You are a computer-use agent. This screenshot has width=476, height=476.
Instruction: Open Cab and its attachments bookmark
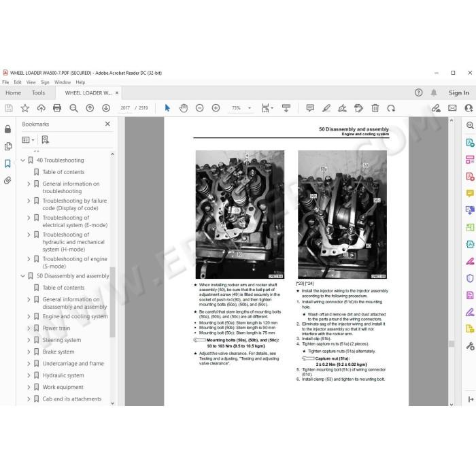tap(72, 399)
